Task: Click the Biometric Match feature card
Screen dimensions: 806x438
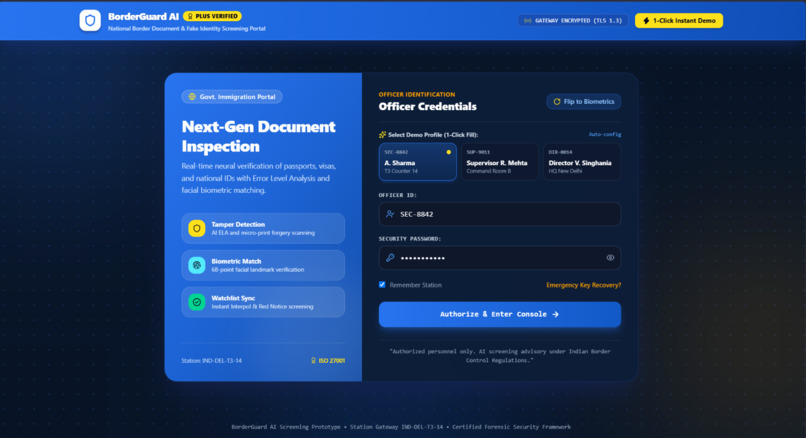Action: [263, 265]
